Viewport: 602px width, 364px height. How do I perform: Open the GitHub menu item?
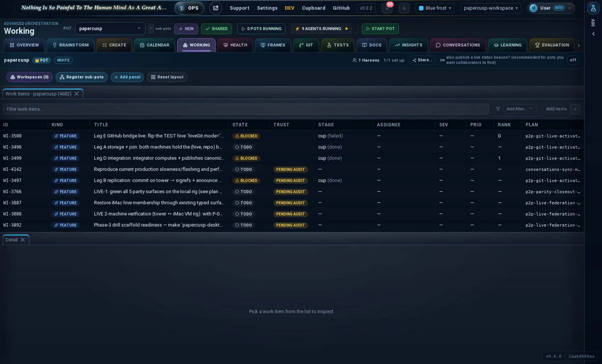pos(341,8)
